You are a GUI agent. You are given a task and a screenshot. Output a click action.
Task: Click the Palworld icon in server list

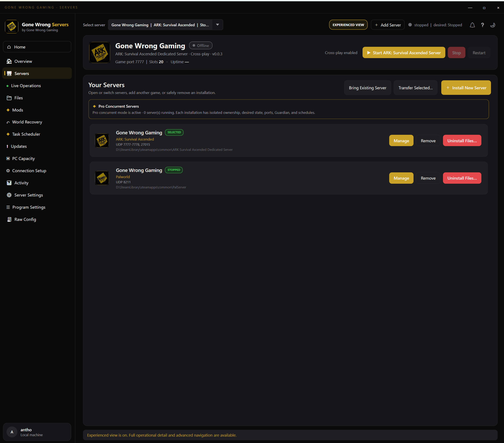pos(102,178)
